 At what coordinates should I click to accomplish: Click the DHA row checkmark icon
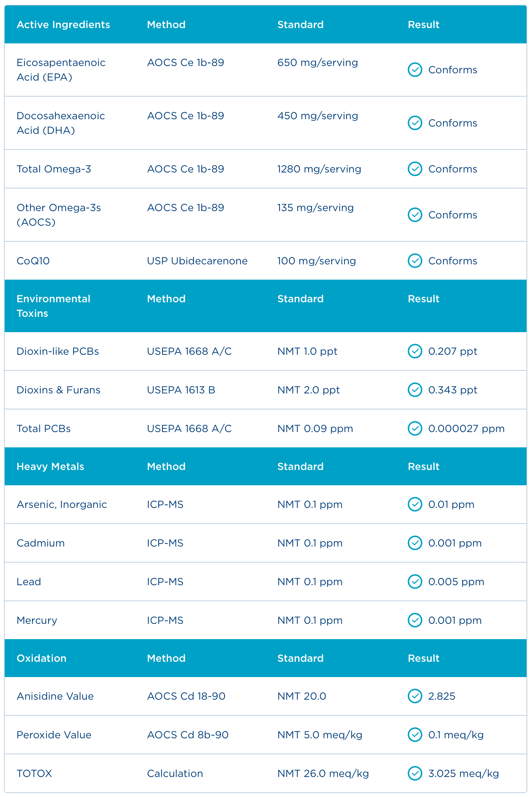(x=415, y=123)
